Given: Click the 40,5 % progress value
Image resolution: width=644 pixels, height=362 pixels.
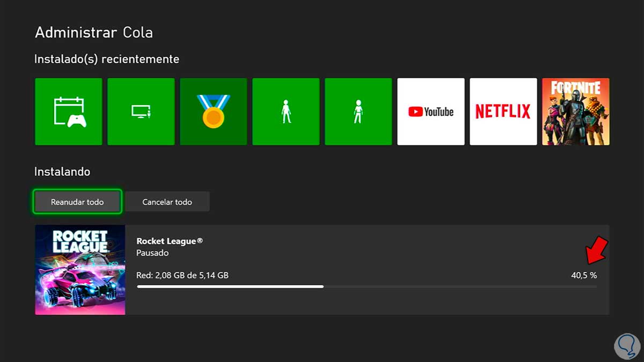Looking at the screenshot, I should (584, 275).
